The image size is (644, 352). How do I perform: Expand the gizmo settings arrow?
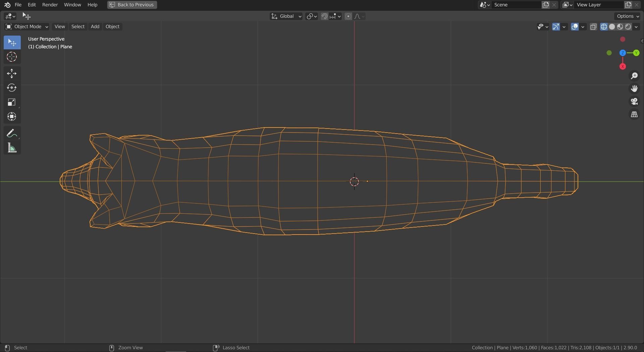click(x=564, y=27)
